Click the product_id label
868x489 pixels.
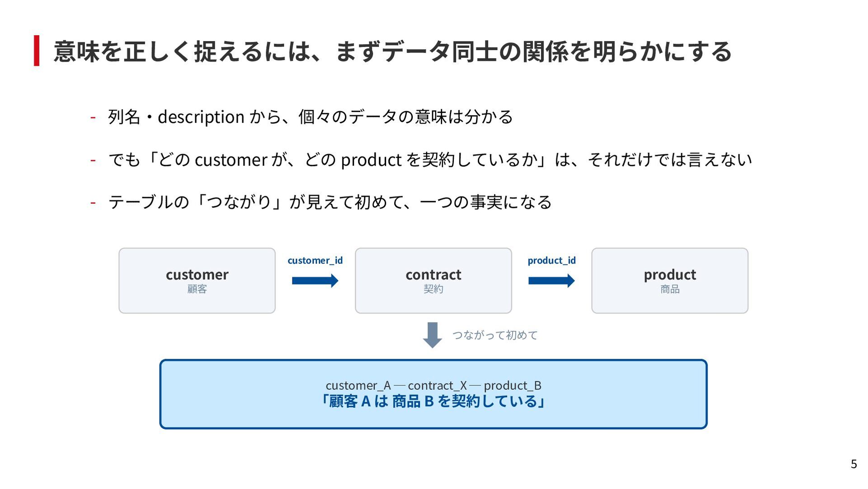click(552, 260)
